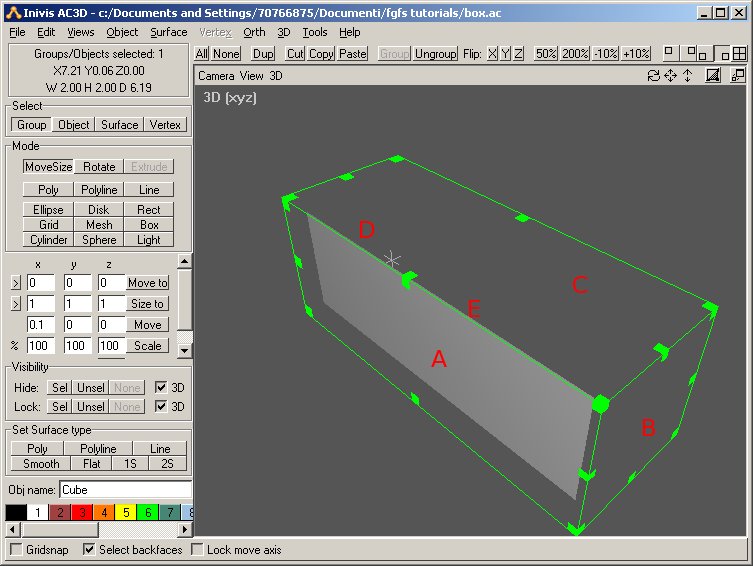
Task: Click the four-way pan arrows icon
Action: click(x=670, y=75)
